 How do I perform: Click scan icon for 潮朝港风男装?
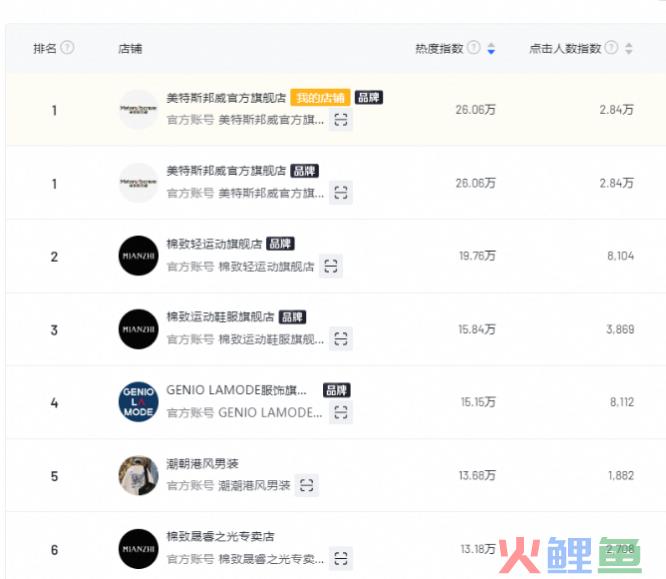(307, 485)
